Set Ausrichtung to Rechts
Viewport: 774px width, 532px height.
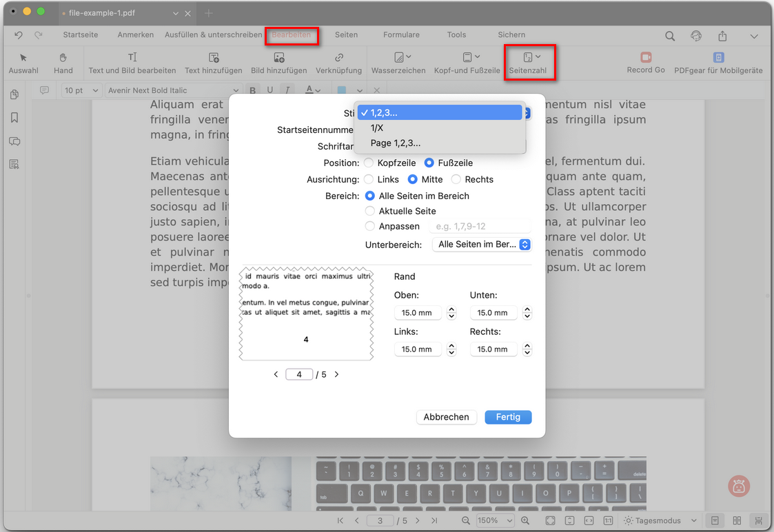coord(456,179)
